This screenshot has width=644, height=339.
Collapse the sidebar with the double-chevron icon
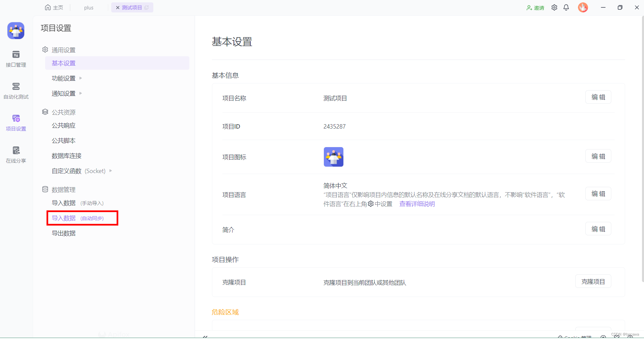tap(205, 336)
